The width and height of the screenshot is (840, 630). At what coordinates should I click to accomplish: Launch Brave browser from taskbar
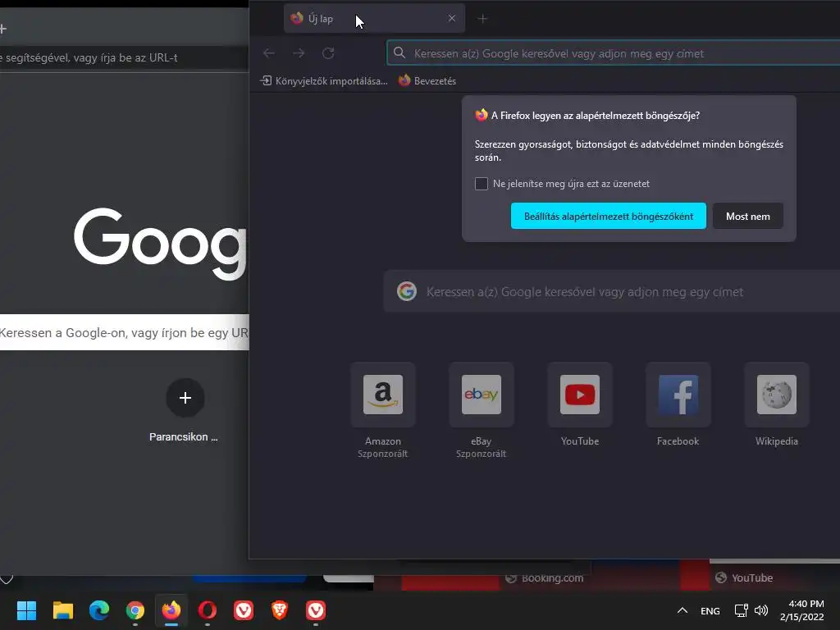[x=280, y=610]
